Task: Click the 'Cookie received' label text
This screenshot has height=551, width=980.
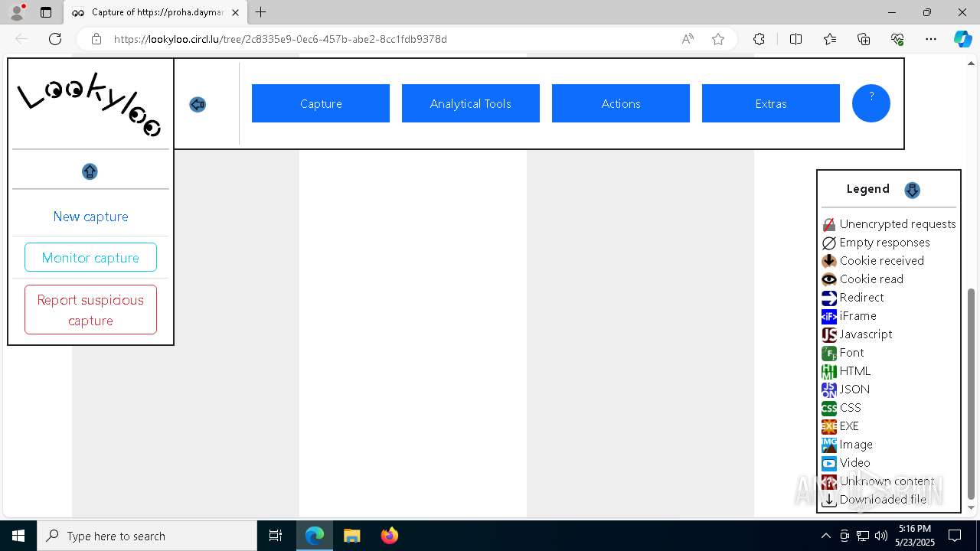Action: point(881,261)
